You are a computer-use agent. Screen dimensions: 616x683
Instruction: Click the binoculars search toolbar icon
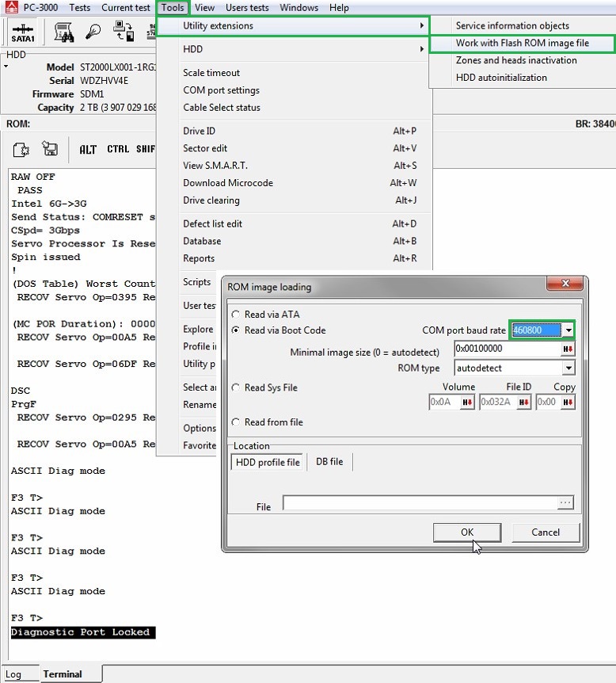click(64, 32)
